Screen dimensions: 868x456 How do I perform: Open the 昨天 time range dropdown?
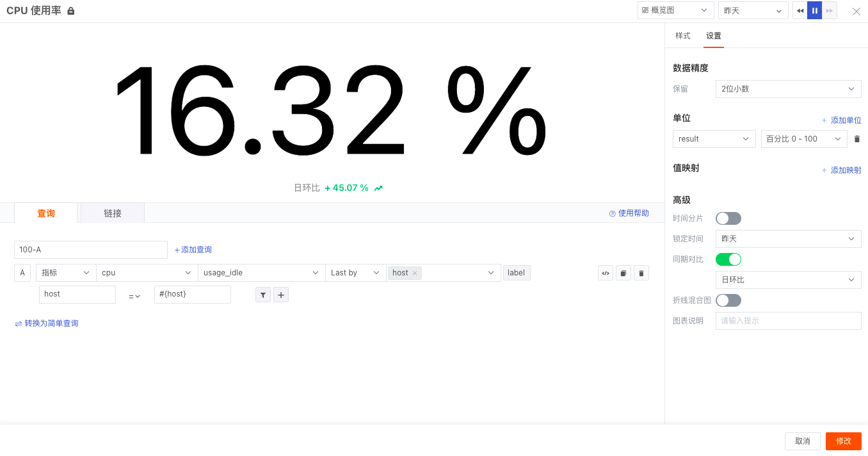click(x=753, y=10)
